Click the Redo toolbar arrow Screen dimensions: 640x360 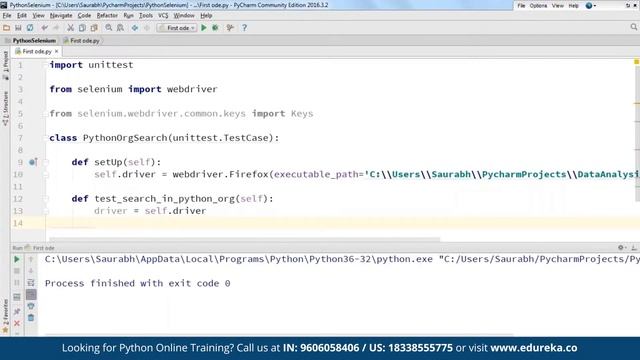pos(56,28)
